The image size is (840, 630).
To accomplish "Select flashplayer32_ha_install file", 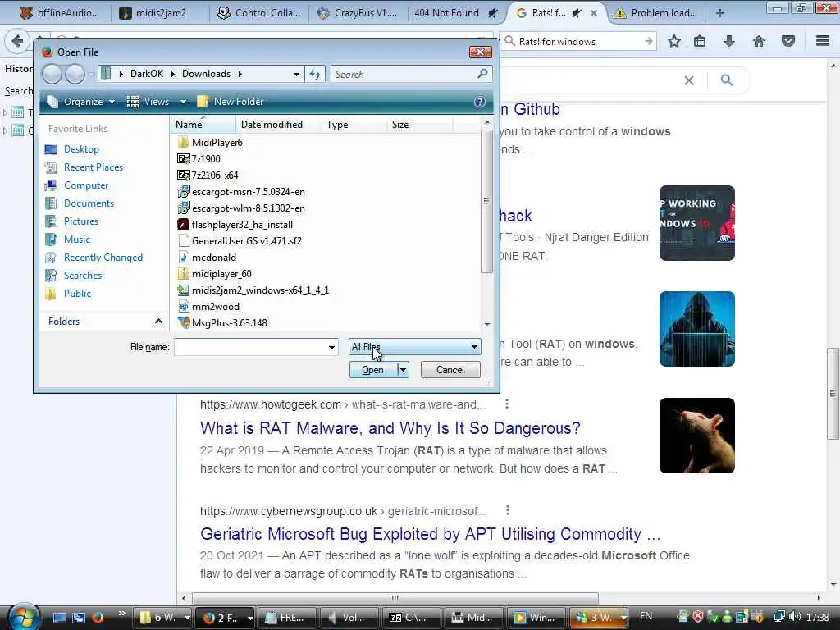I will tap(242, 225).
